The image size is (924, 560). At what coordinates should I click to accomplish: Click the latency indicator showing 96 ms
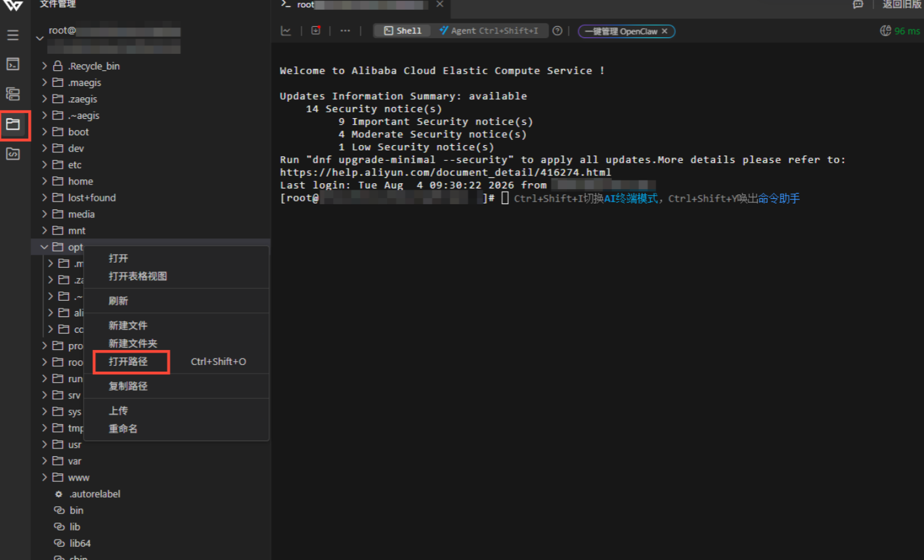click(900, 31)
